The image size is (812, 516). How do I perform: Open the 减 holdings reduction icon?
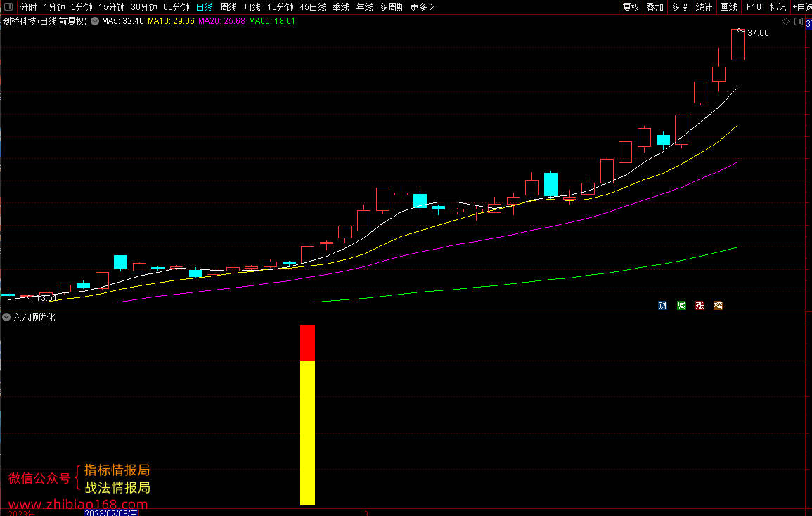pos(681,306)
